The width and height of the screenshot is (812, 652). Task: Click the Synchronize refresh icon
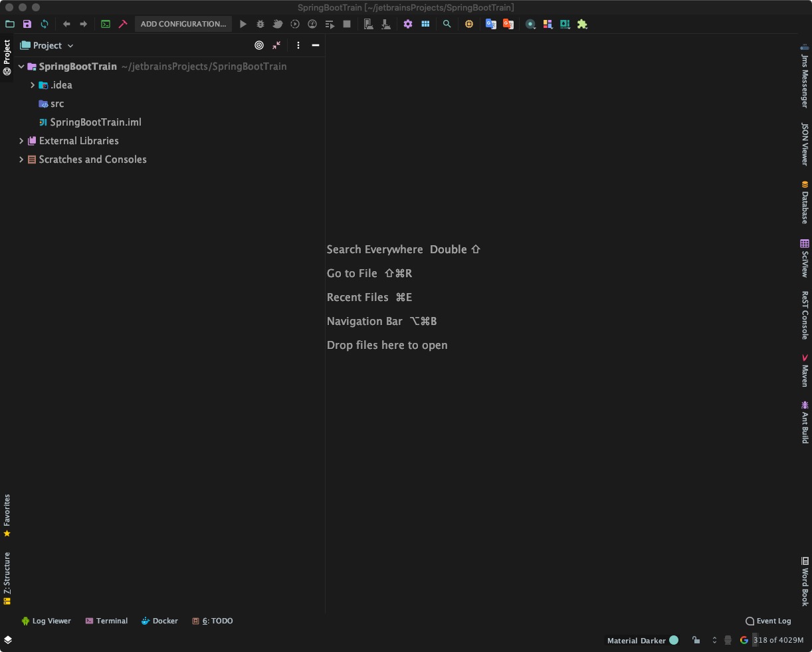coord(45,24)
